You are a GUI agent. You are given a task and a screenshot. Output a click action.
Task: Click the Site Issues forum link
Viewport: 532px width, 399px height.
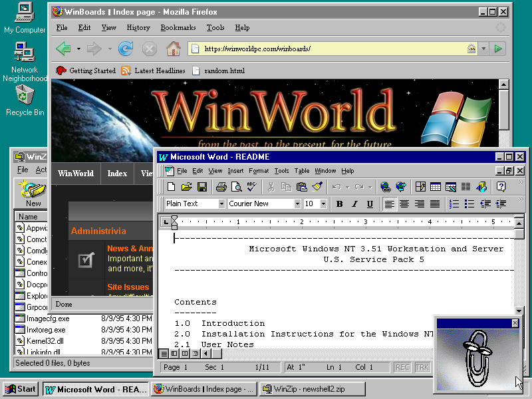128,287
